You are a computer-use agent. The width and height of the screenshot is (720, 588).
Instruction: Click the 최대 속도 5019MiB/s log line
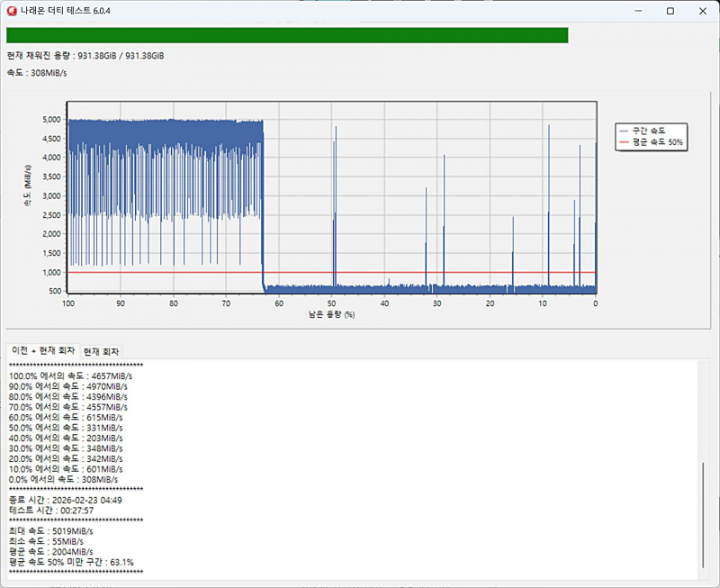pos(50,531)
